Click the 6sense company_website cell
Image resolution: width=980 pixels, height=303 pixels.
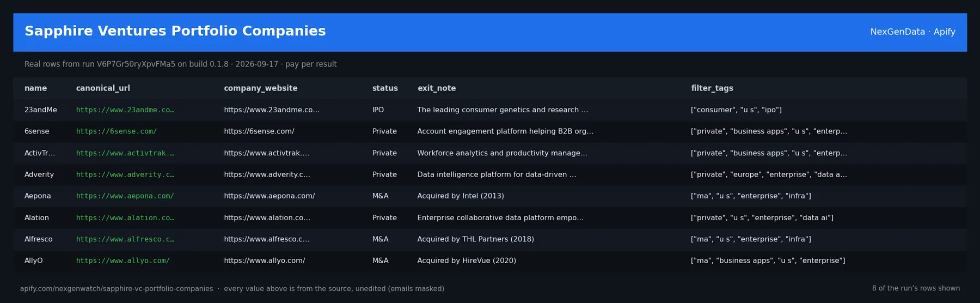pyautogui.click(x=259, y=131)
